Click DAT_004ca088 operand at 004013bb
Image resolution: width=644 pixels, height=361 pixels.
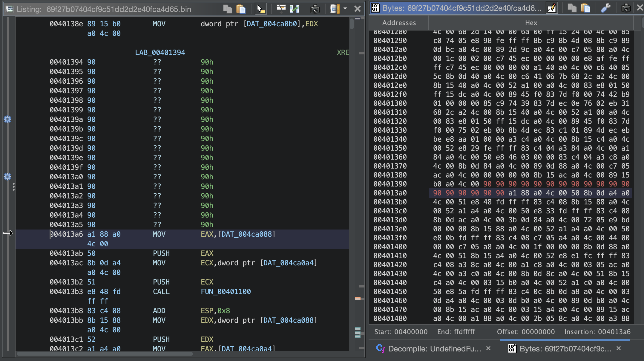pyautogui.click(x=289, y=320)
